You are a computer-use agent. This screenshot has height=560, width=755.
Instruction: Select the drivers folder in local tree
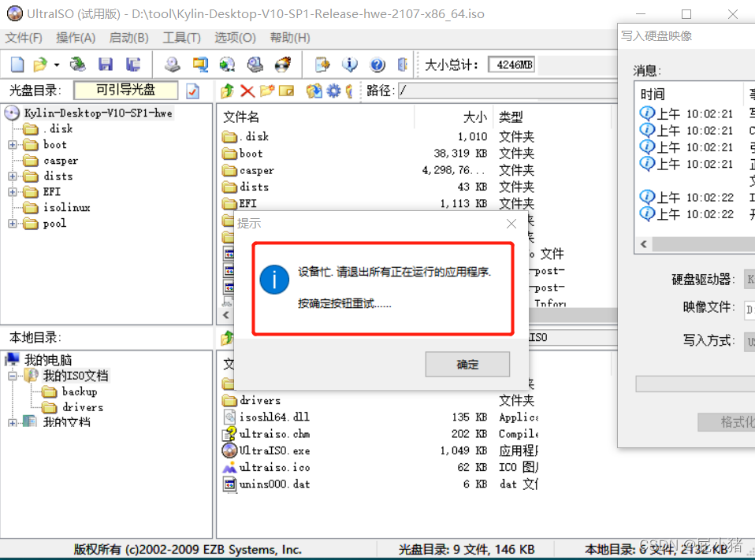click(x=82, y=407)
